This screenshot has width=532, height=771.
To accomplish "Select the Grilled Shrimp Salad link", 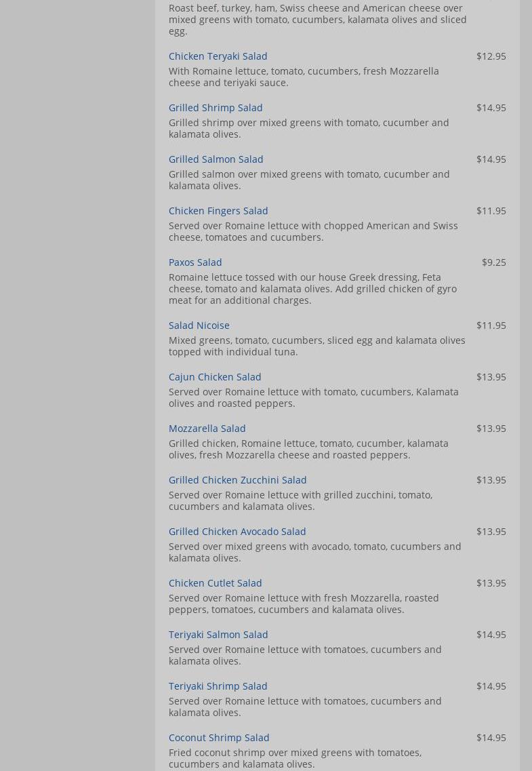I will pos(216,108).
